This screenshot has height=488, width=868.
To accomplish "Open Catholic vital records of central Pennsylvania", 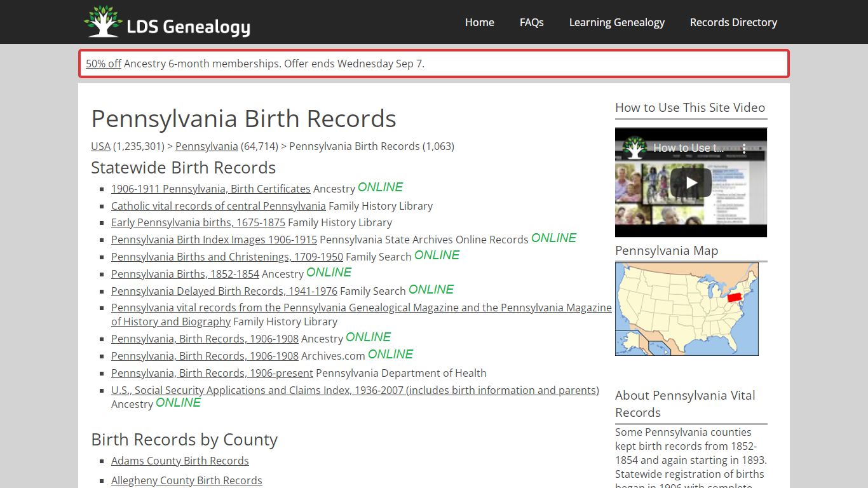I will (x=219, y=206).
